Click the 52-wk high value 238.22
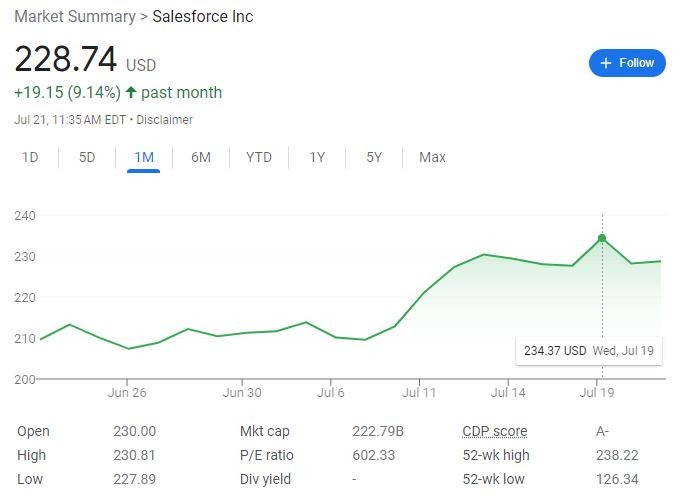690x501 pixels. 617,455
